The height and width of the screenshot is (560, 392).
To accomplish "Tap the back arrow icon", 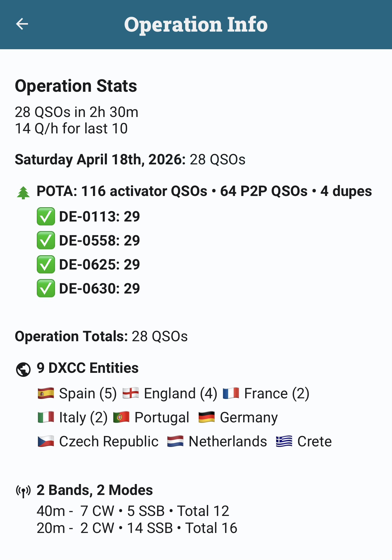I will point(22,24).
